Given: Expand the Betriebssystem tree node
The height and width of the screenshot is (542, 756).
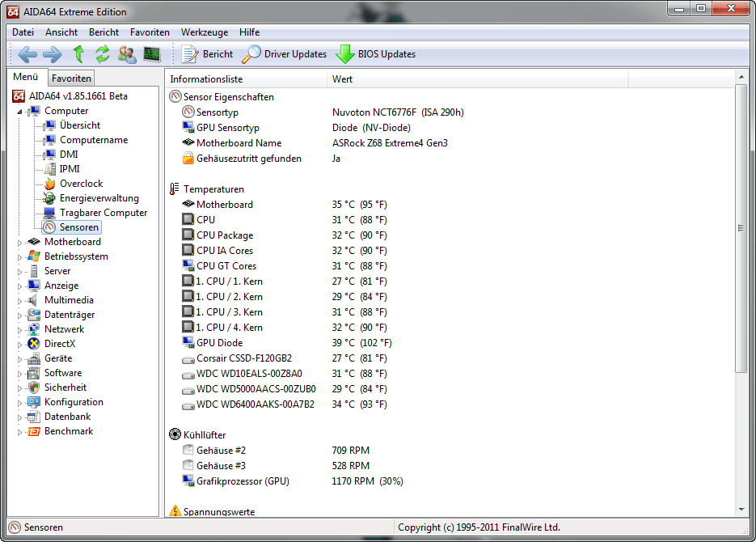Looking at the screenshot, I should click(x=19, y=257).
